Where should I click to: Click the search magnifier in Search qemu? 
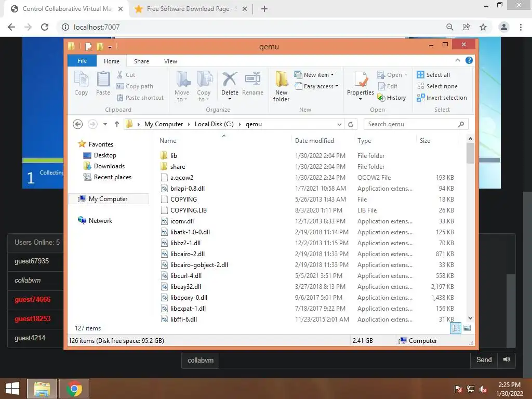click(461, 124)
